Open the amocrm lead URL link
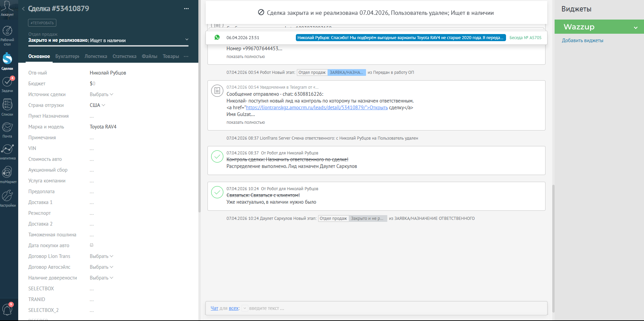 point(317,108)
